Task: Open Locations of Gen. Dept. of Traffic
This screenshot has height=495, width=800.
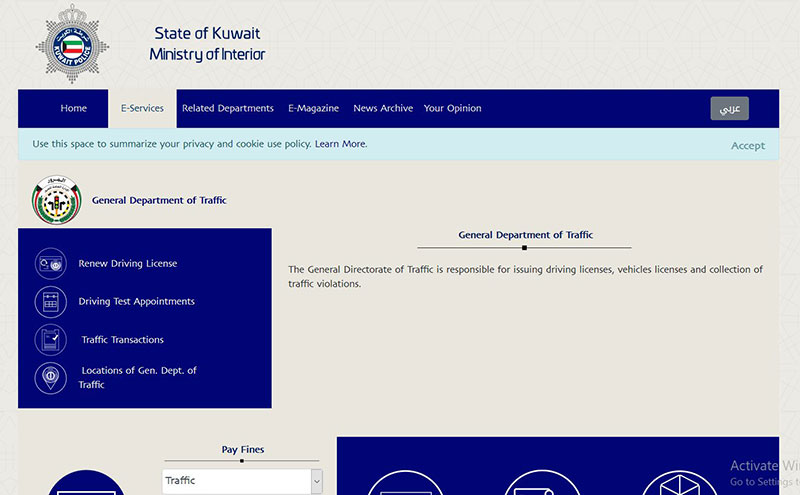Action: [x=137, y=378]
